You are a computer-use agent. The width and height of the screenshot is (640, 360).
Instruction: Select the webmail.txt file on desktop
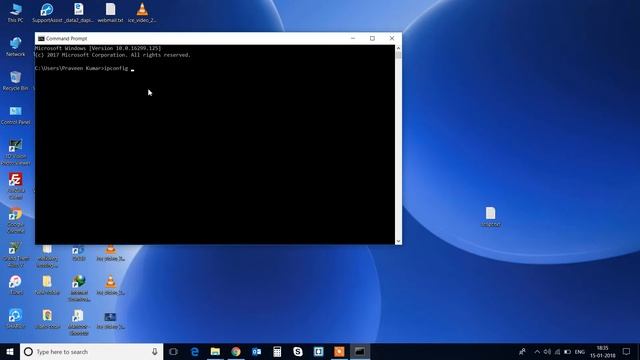pyautogui.click(x=110, y=12)
